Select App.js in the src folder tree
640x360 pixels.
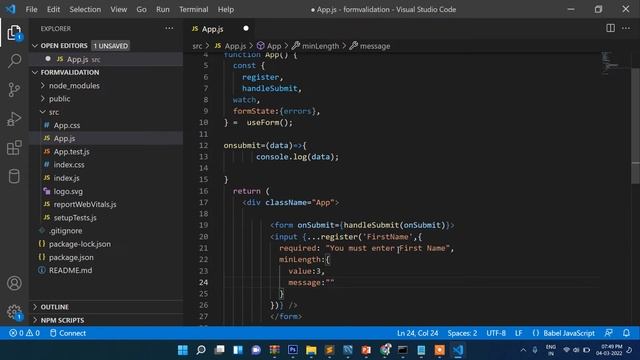[x=106, y=138]
